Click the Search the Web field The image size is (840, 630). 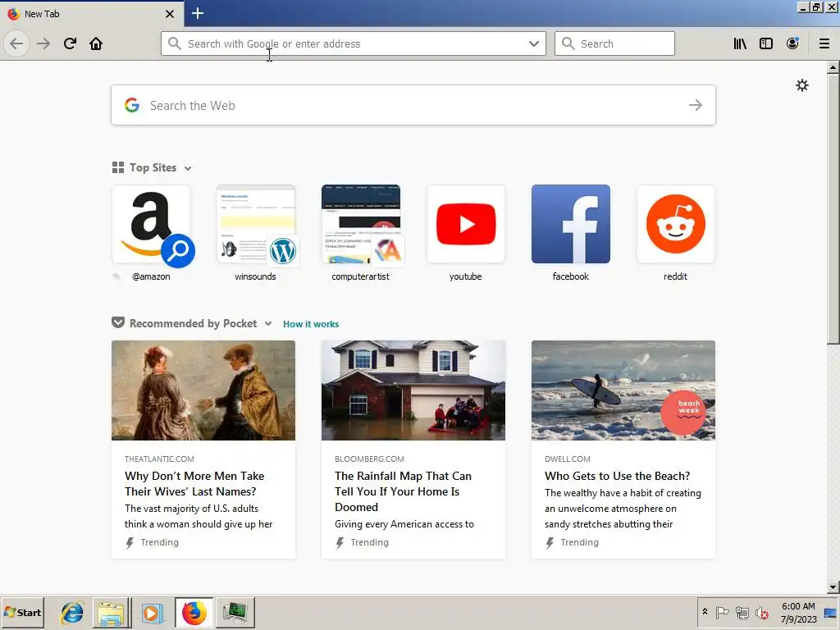point(413,105)
